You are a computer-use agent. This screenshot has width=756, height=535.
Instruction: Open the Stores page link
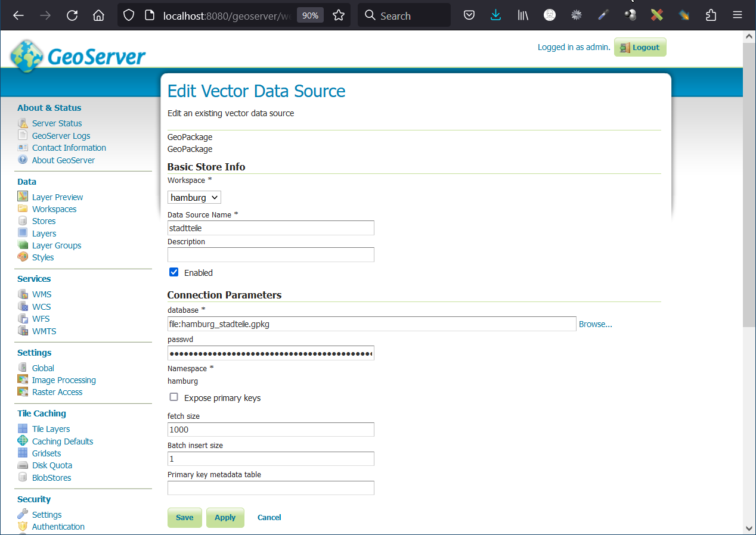44,221
